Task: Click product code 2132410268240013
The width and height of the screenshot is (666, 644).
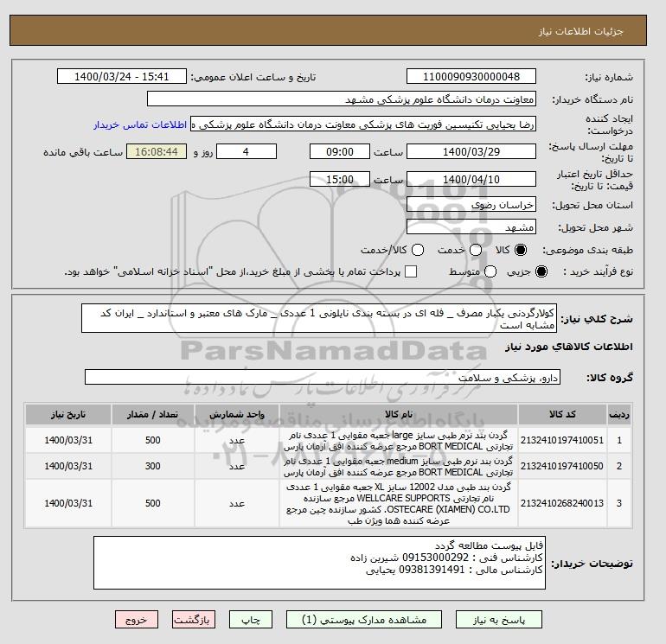Action: [x=562, y=503]
